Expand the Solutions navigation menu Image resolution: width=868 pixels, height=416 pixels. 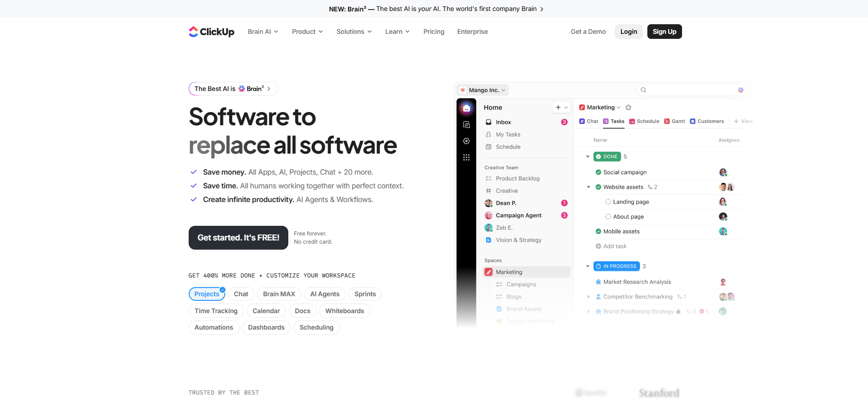[354, 32]
